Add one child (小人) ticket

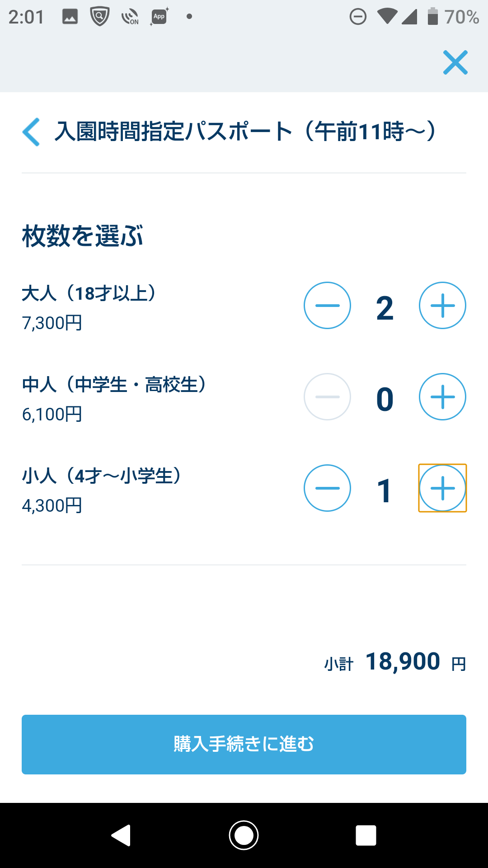tap(442, 488)
